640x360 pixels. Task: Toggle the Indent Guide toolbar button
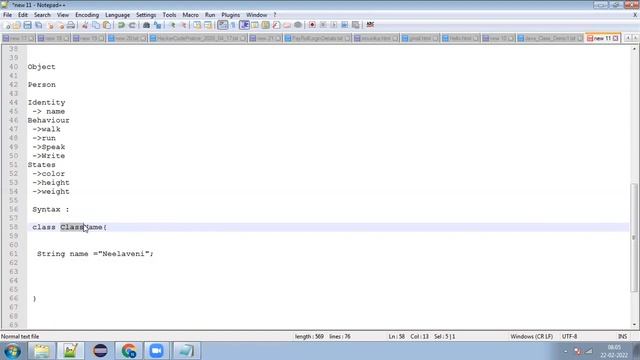244,25
